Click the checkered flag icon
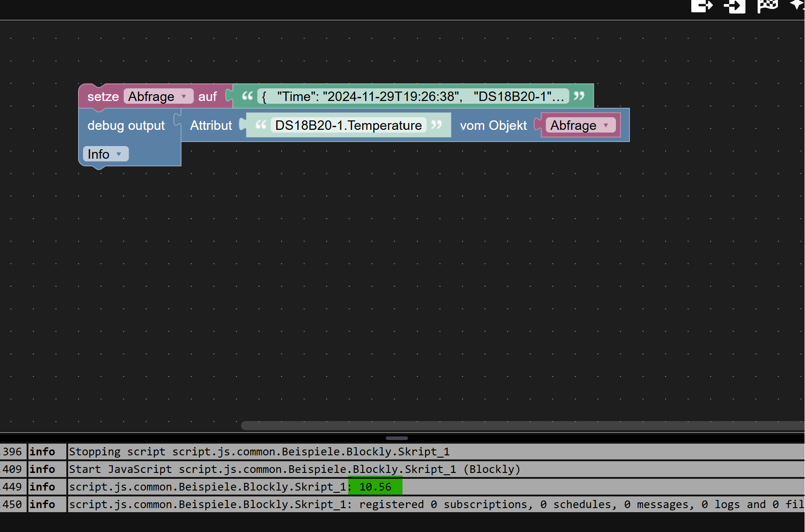Image resolution: width=805 pixels, height=532 pixels. coord(767,6)
